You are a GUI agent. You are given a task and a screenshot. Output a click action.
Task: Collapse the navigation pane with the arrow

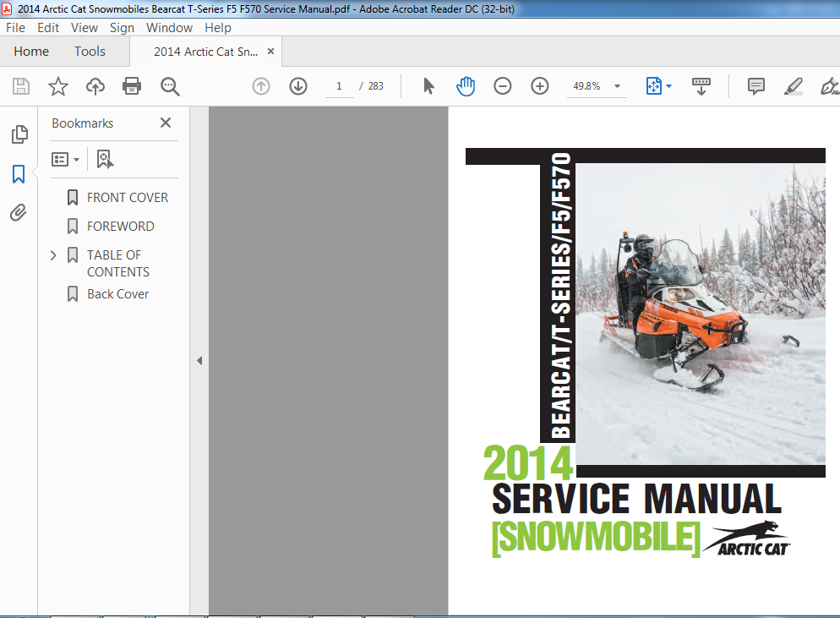(x=199, y=361)
